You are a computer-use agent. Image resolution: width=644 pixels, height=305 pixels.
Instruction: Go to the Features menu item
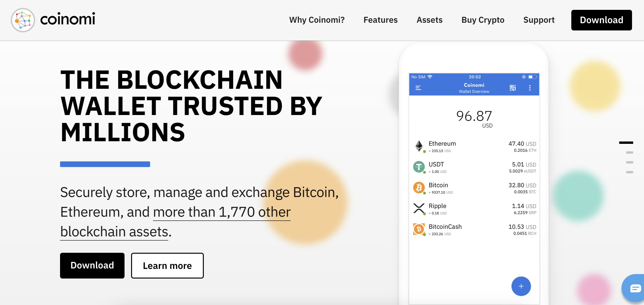tap(380, 20)
